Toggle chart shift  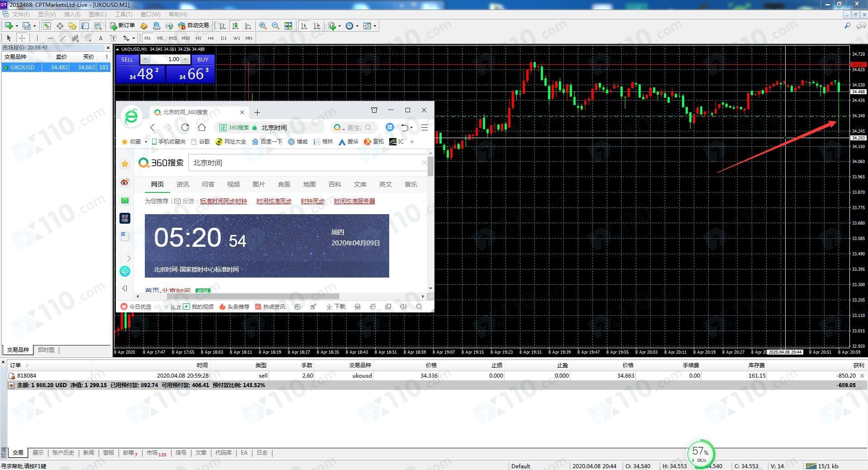[317, 26]
